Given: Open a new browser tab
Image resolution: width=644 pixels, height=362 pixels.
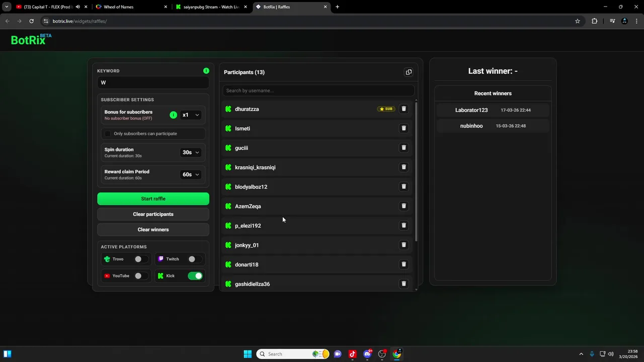Looking at the screenshot, I should (337, 7).
